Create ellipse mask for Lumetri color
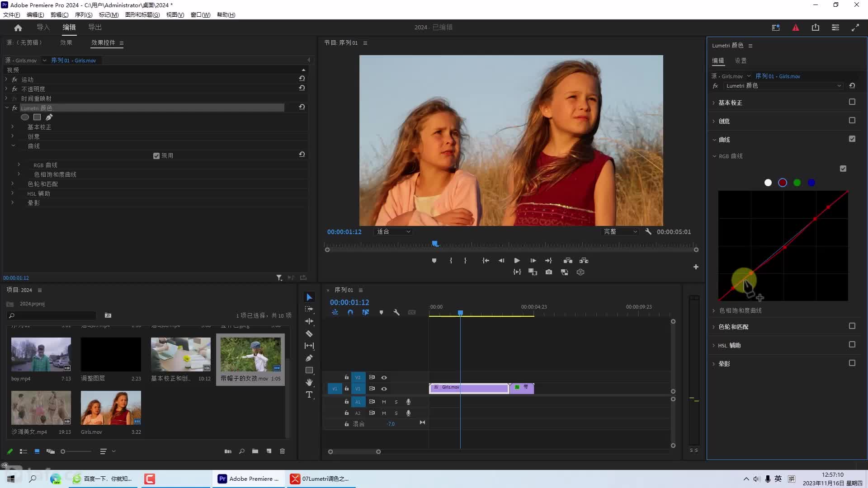The width and height of the screenshot is (868, 488). 25,117
